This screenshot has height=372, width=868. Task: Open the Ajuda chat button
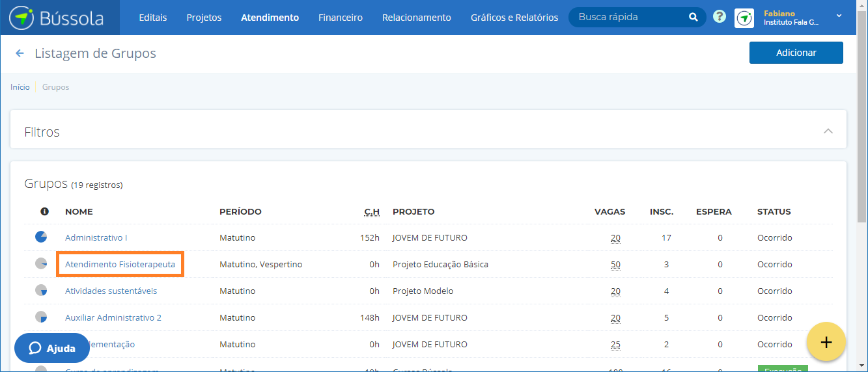[52, 349]
